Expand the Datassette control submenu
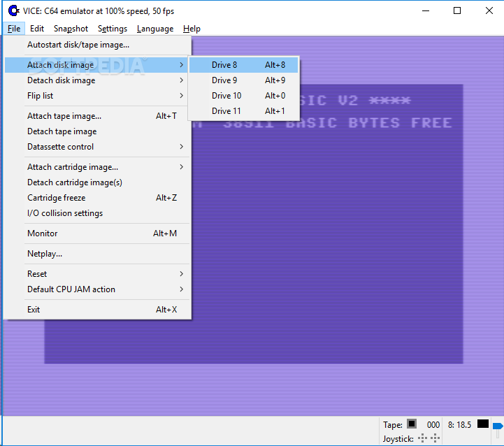 coord(98,147)
